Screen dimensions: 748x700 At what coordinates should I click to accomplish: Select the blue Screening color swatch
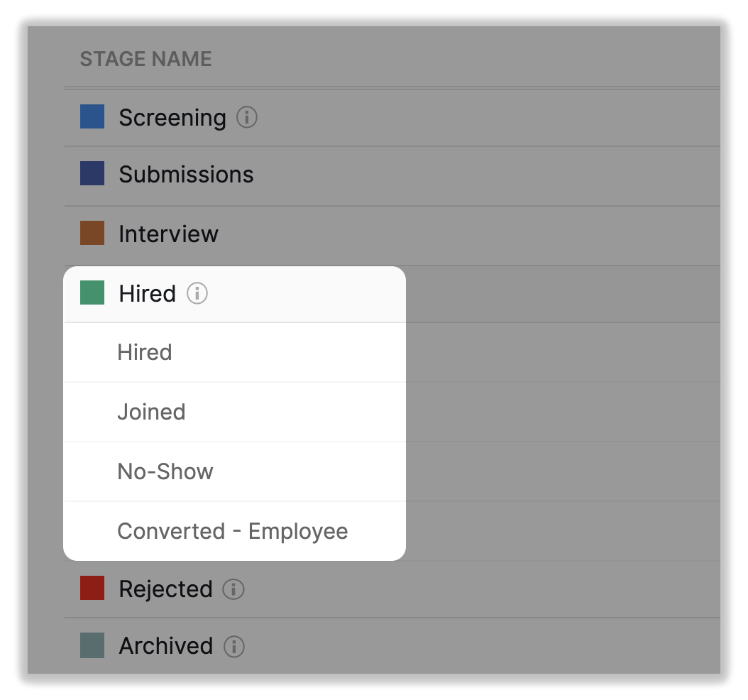pos(92,117)
